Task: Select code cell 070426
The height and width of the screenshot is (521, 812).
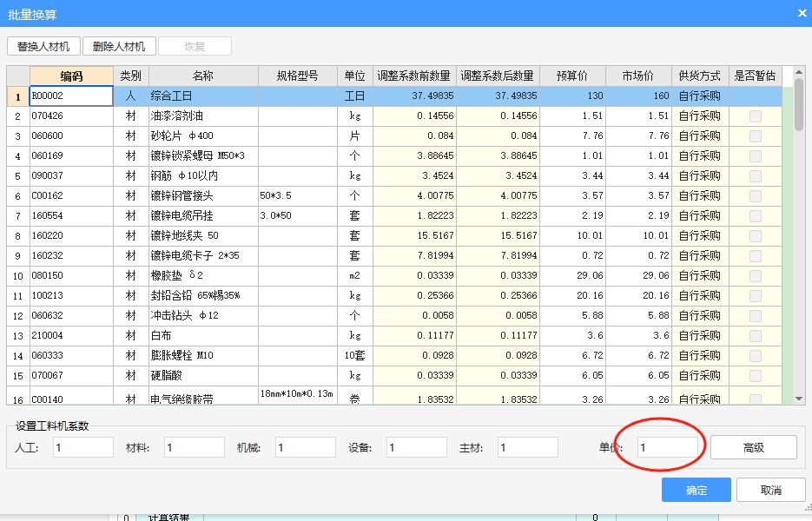Action: 71,116
